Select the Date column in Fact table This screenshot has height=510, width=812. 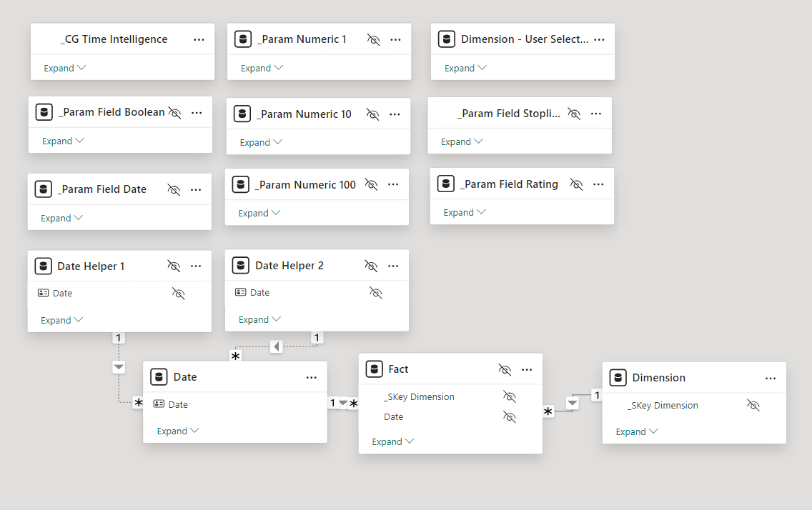pyautogui.click(x=394, y=417)
